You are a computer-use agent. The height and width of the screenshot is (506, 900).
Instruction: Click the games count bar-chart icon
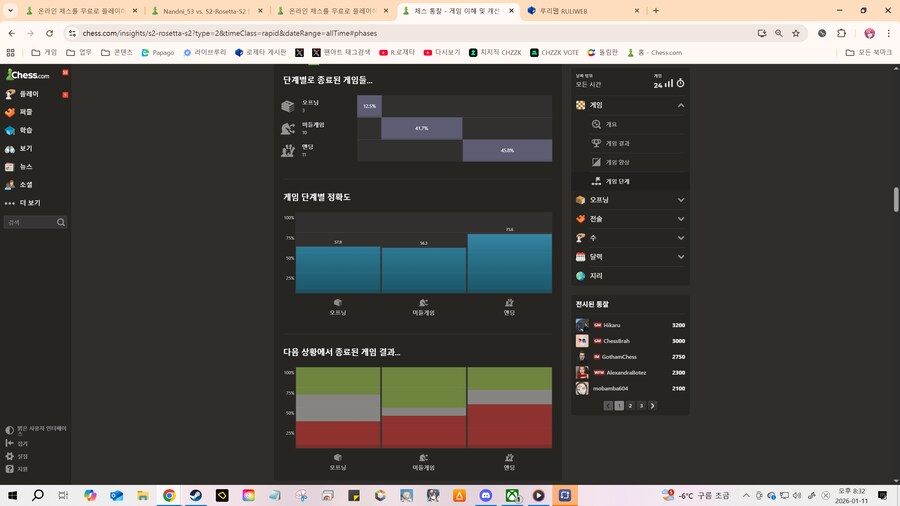669,84
